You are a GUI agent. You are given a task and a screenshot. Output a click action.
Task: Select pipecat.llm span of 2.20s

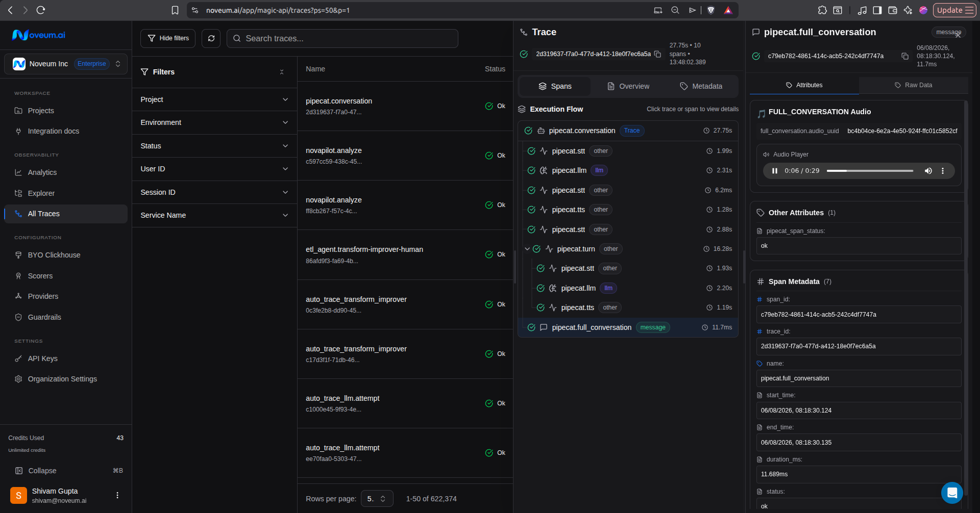[628, 288]
